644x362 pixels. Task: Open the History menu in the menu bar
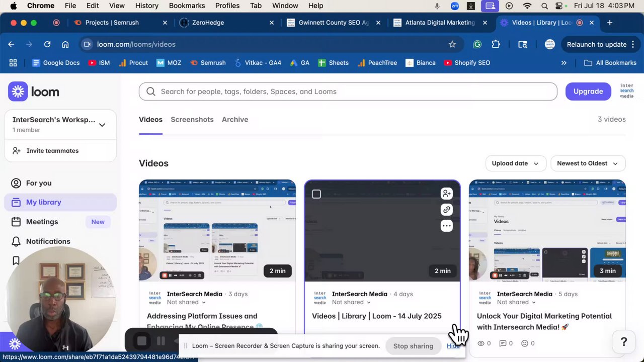[147, 6]
